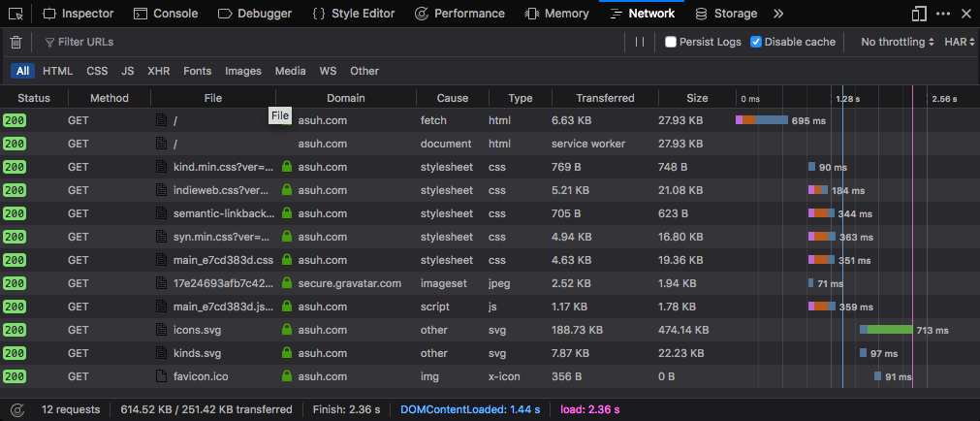Filter requests by XHR
The image size is (980, 421).
[x=158, y=71]
